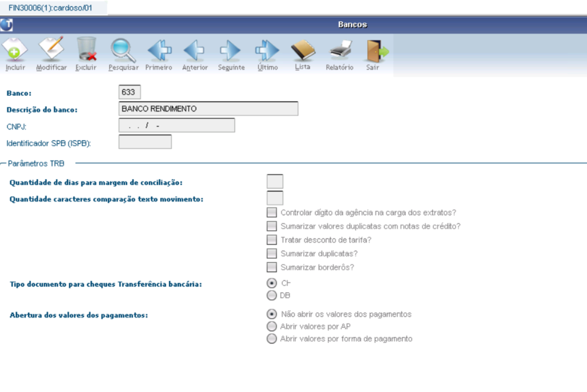Image resolution: width=587 pixels, height=392 pixels.
Task: Click the Descrição do banco: label
Action: click(x=43, y=109)
